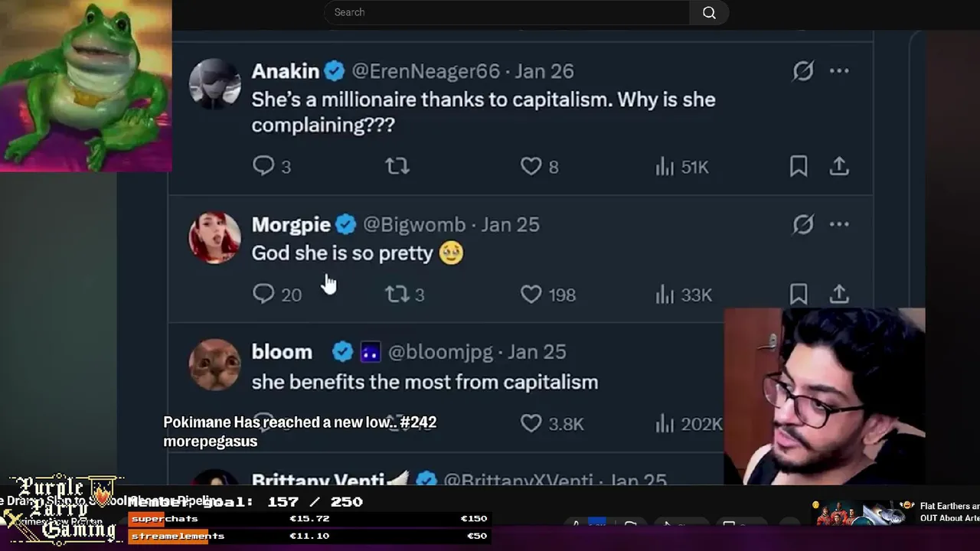Open reply thread on Morgpie's tweet
The width and height of the screenshot is (980, 551).
(263, 294)
